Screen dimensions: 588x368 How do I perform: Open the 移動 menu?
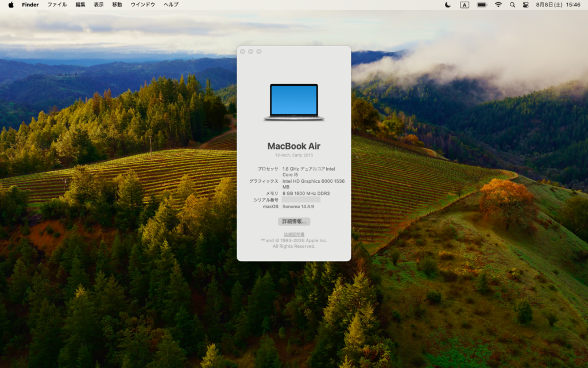click(117, 5)
